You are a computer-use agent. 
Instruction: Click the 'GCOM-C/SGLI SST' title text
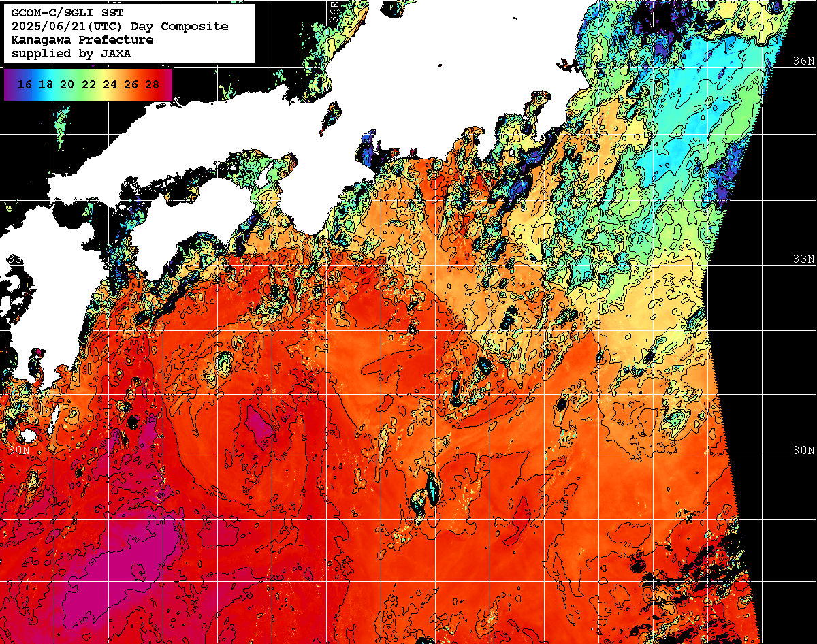(x=67, y=13)
